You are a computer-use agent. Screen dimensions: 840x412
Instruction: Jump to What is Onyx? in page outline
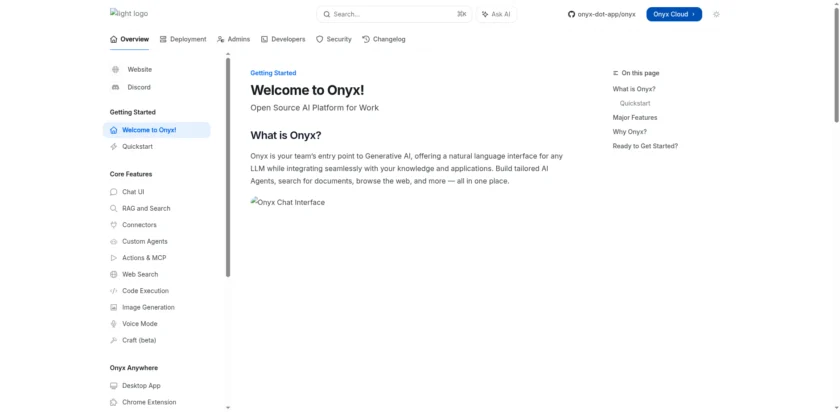tap(634, 89)
